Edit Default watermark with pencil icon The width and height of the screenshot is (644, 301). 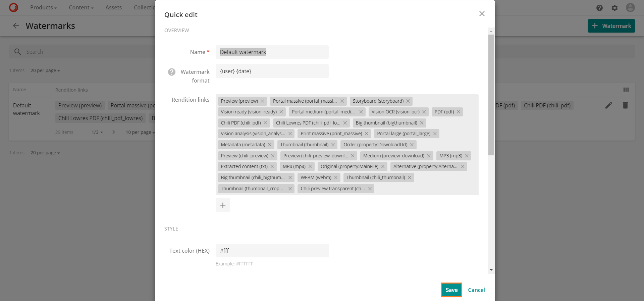(x=609, y=105)
